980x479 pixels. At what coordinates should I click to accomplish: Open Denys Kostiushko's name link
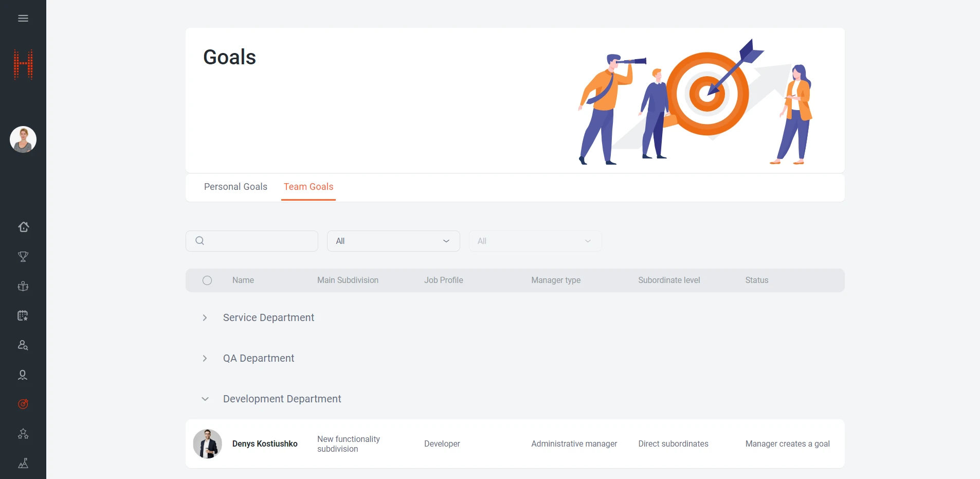(x=265, y=444)
